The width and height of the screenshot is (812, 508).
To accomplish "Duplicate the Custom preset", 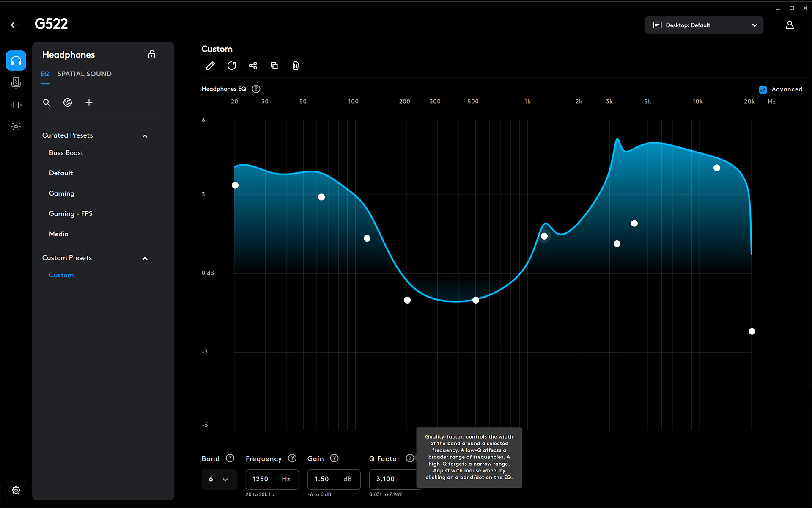I will point(274,66).
